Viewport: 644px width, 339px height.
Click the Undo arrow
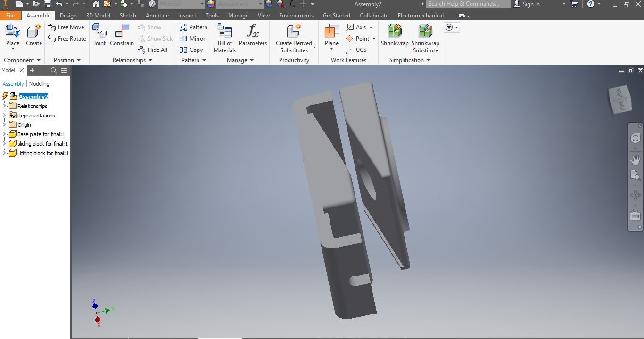point(59,4)
